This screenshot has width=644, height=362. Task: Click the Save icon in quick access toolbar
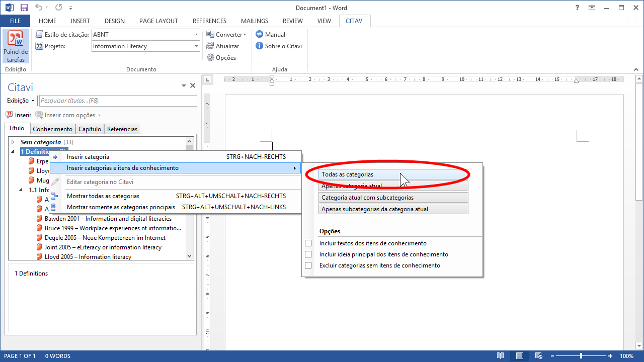point(23,8)
